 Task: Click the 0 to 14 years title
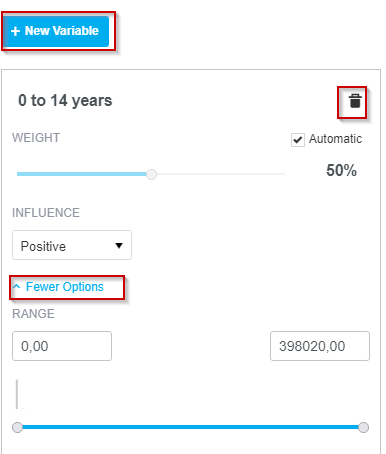pos(65,101)
